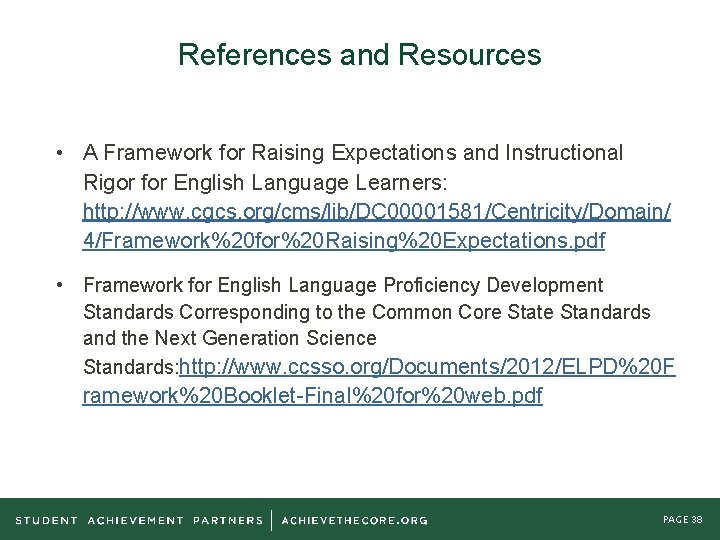
Task: Click the line 'Framework for English Language Proficiency Development'
Action: click(343, 285)
